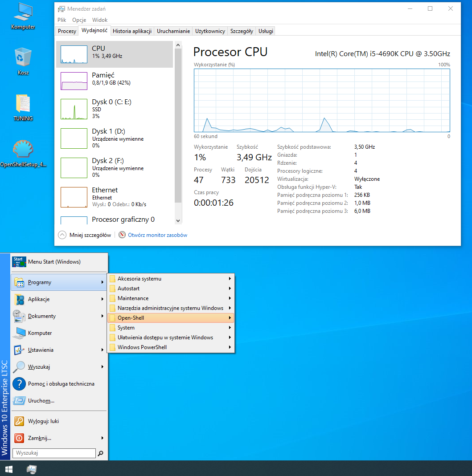Click the Wyszukaj magnifier menu icon
The image size is (472, 476).
click(20, 367)
